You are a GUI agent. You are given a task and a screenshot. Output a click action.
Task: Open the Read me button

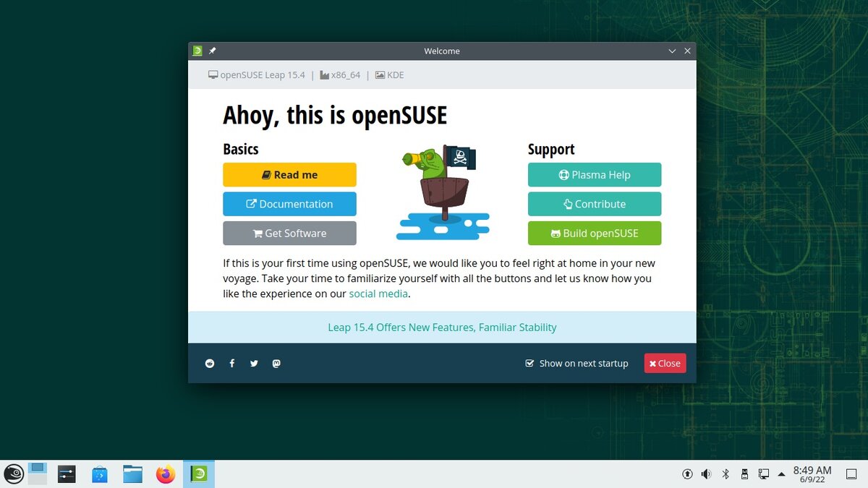coord(289,175)
